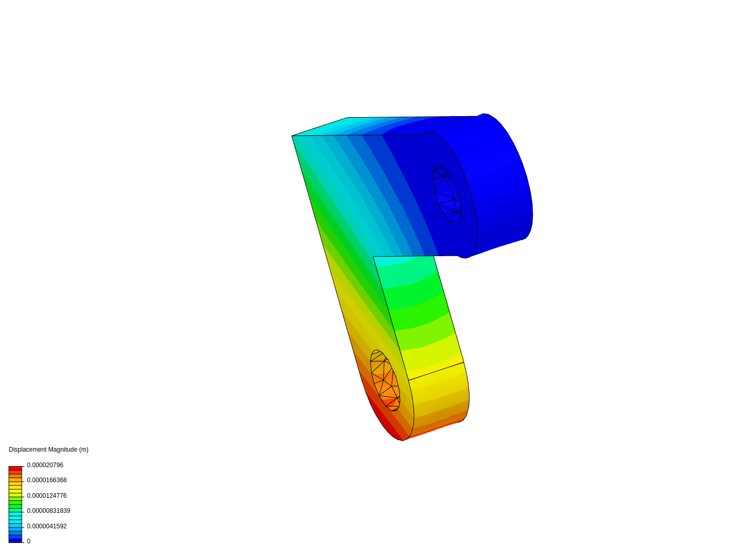Pick the red top segment of the color legend
This screenshot has width=747, height=560.
[x=15, y=468]
